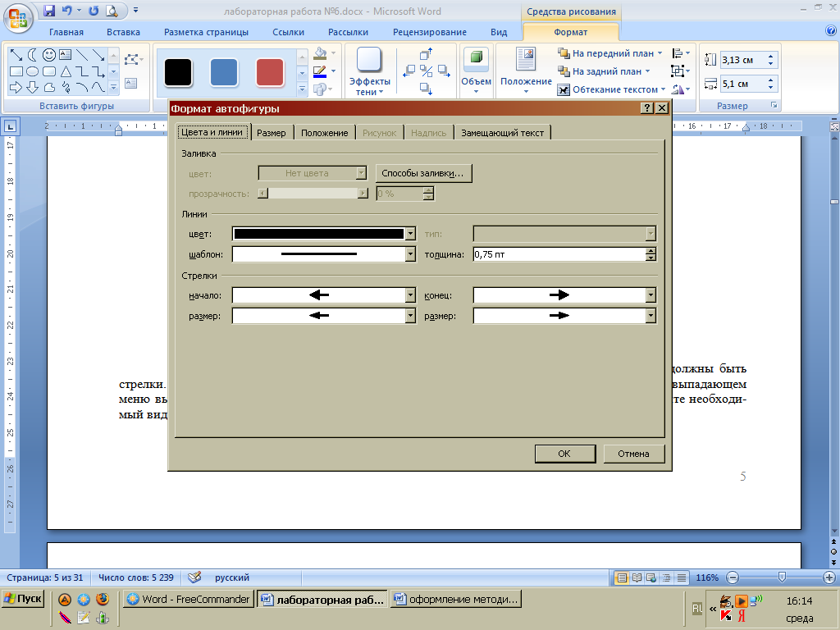Image resolution: width=840 pixels, height=630 pixels.
Task: Select the double-headed arrow shape
Action: pyautogui.click(x=16, y=55)
